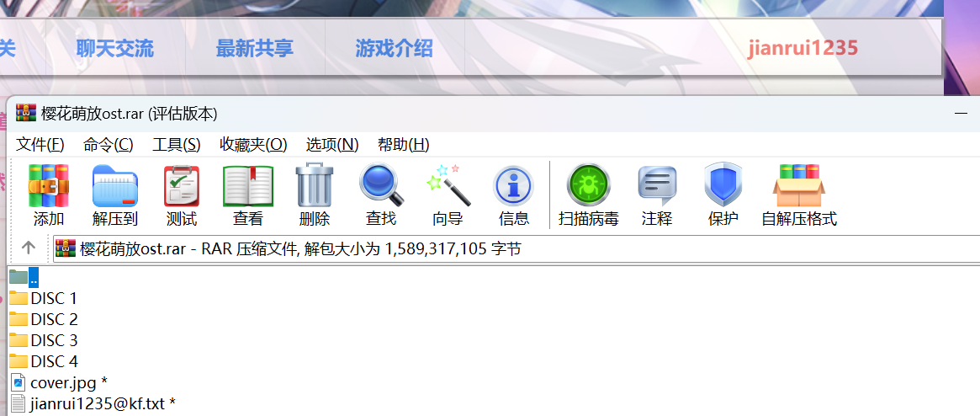This screenshot has width=980, height=416.
Task: Open the Options (选项) menu
Action: pos(331,144)
